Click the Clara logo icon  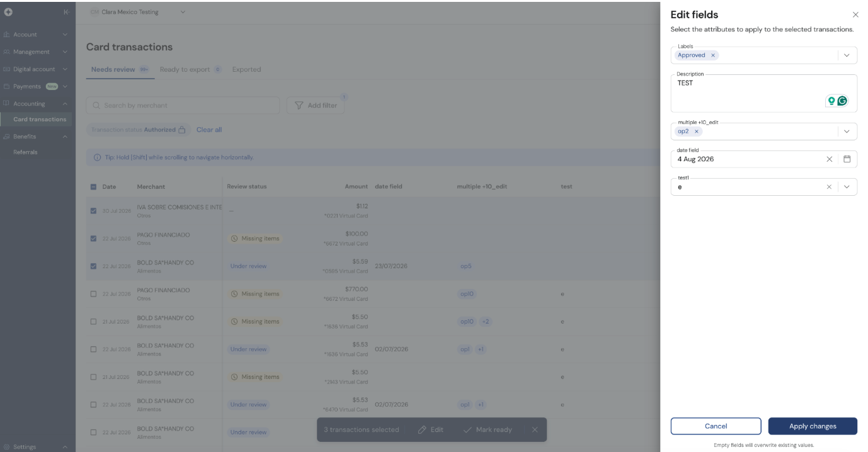coord(8,12)
